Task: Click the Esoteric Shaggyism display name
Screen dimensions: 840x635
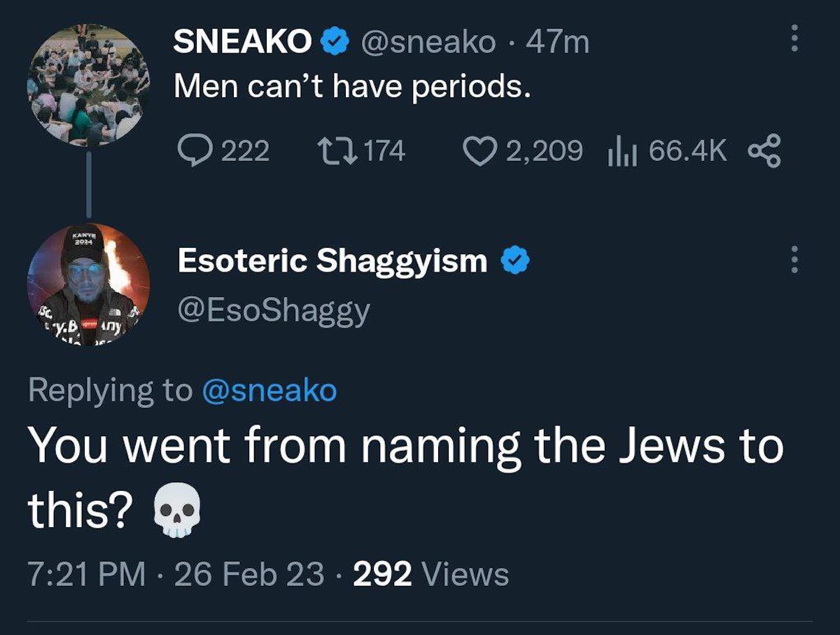Action: tap(332, 261)
